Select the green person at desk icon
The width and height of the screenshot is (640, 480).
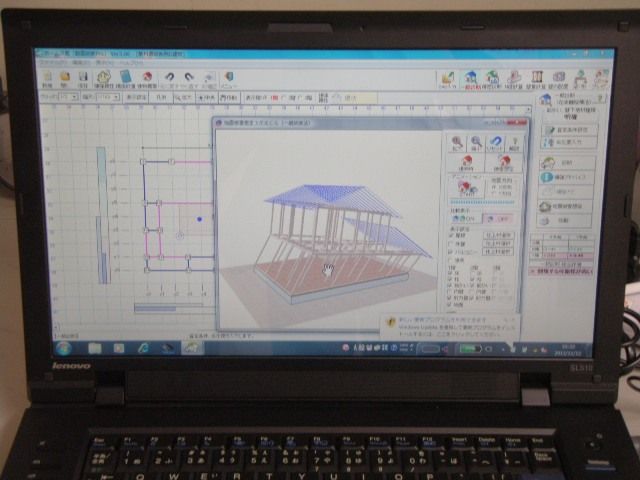(x=580, y=79)
